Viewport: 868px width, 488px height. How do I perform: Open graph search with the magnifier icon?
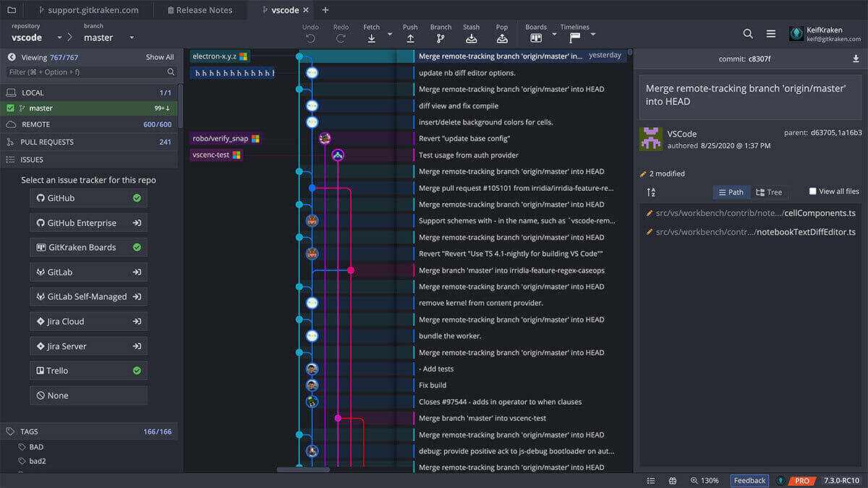(748, 33)
